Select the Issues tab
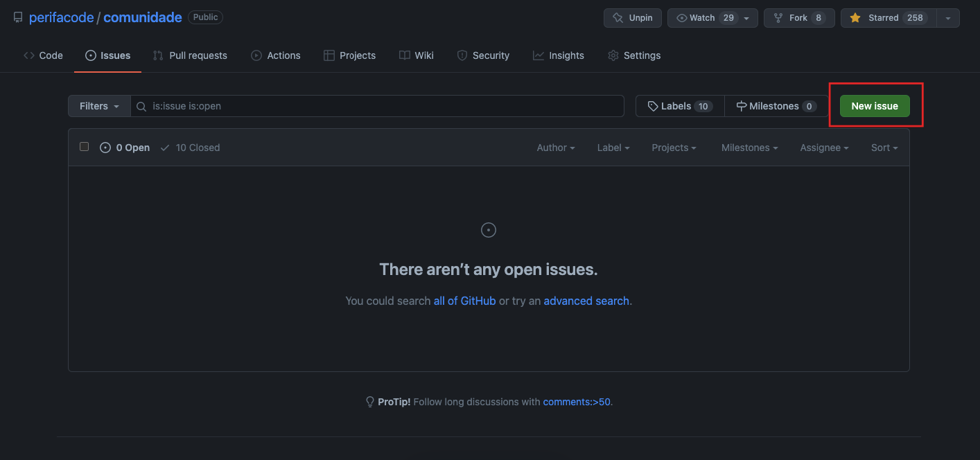This screenshot has height=460, width=980. (107, 55)
